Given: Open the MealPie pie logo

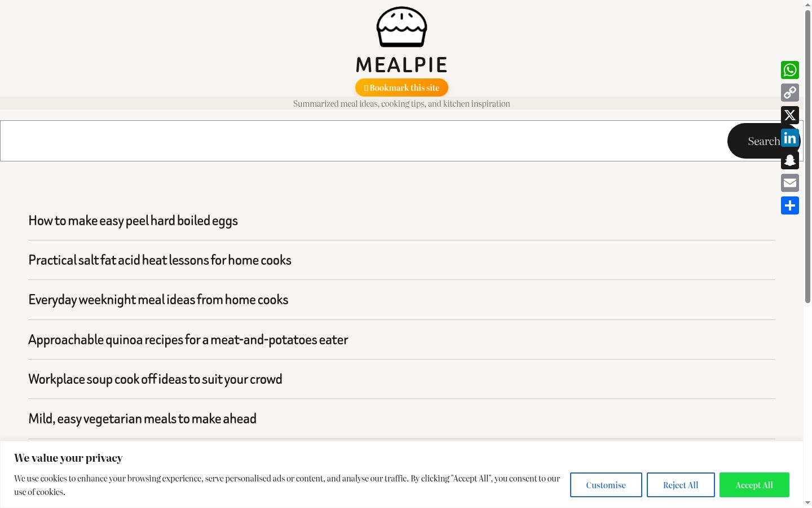Looking at the screenshot, I should (401, 27).
